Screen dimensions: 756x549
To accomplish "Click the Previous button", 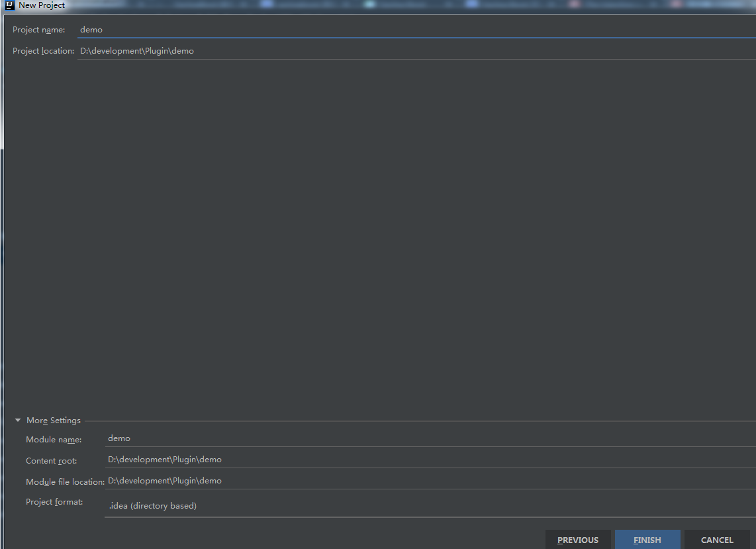I will [578, 540].
